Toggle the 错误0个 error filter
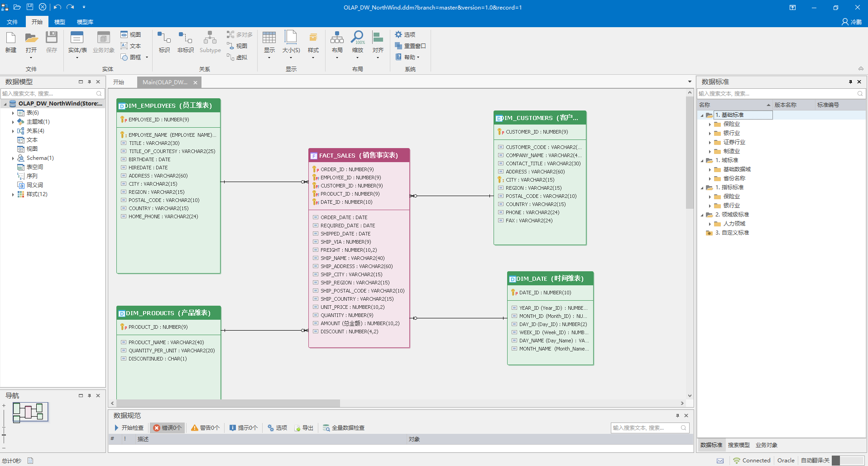 (167, 428)
